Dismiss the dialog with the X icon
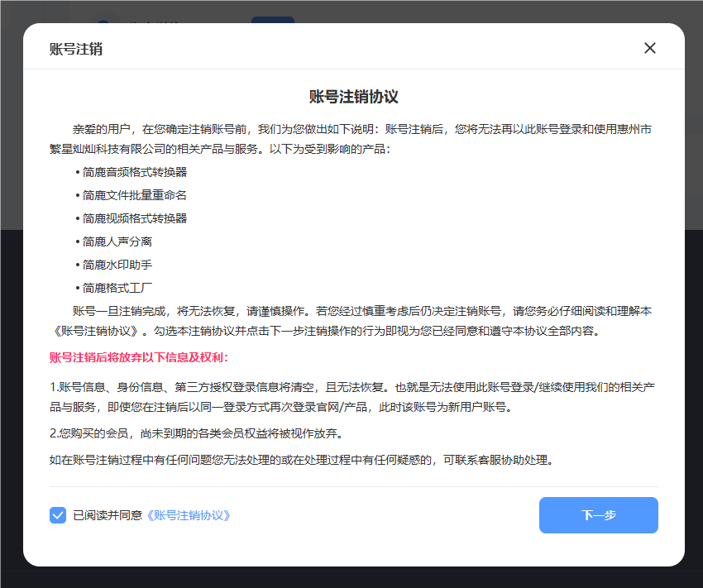The image size is (703, 588). (650, 47)
